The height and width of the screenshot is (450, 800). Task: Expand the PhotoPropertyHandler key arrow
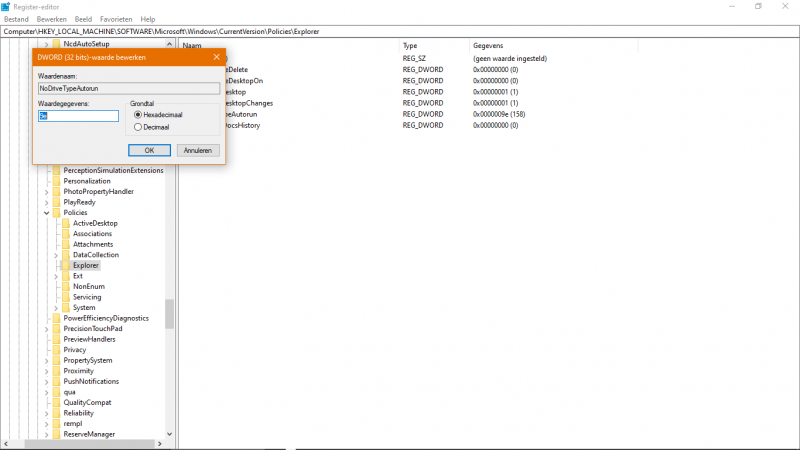click(46, 192)
